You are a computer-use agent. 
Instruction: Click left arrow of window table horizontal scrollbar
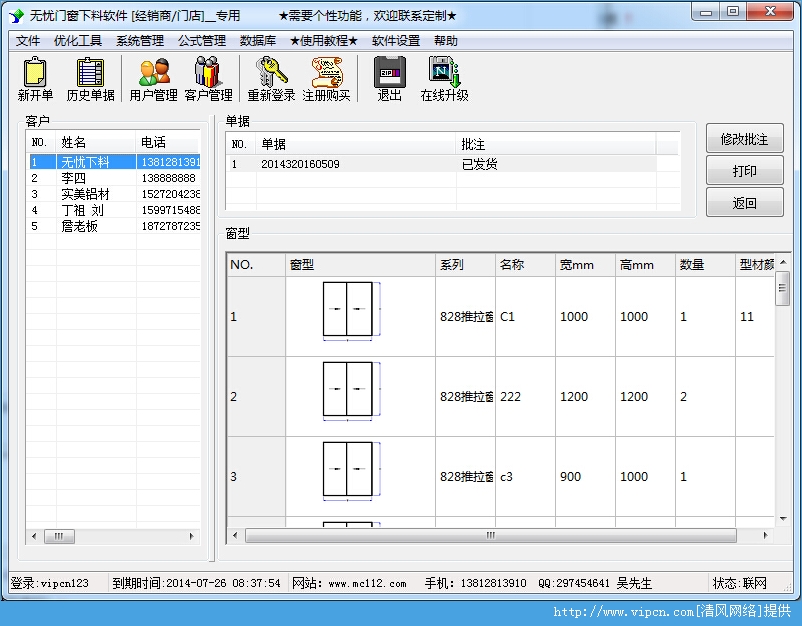pos(235,535)
